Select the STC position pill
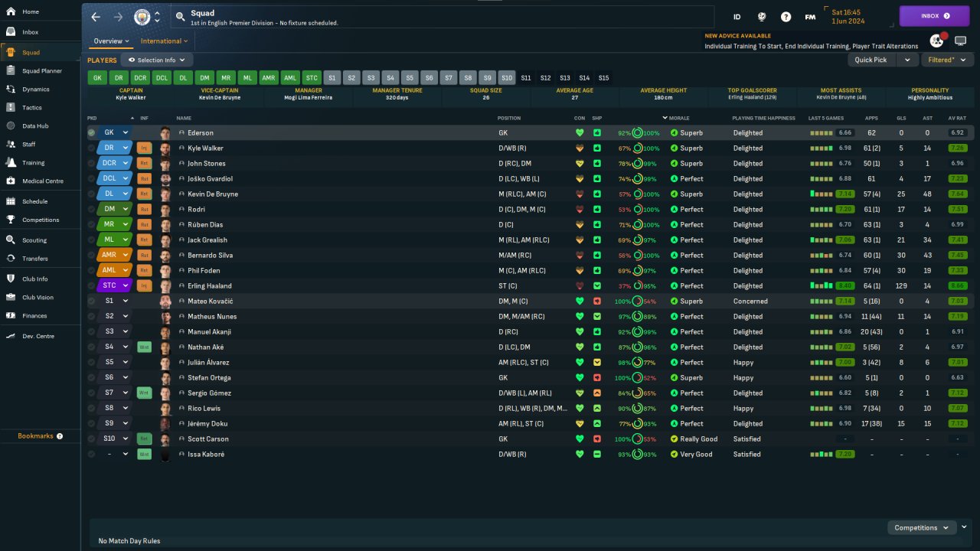Screen dimensions: 980x551 pyautogui.click(x=312, y=77)
